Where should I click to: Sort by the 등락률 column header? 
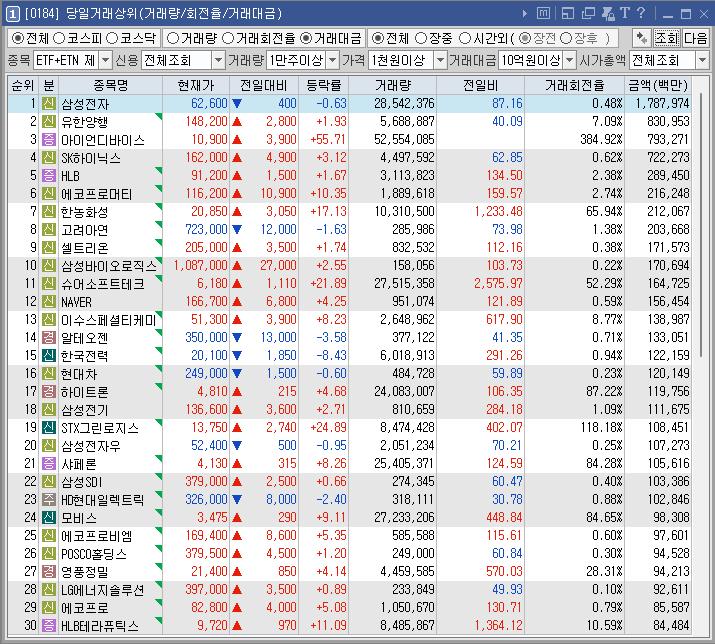(x=324, y=85)
